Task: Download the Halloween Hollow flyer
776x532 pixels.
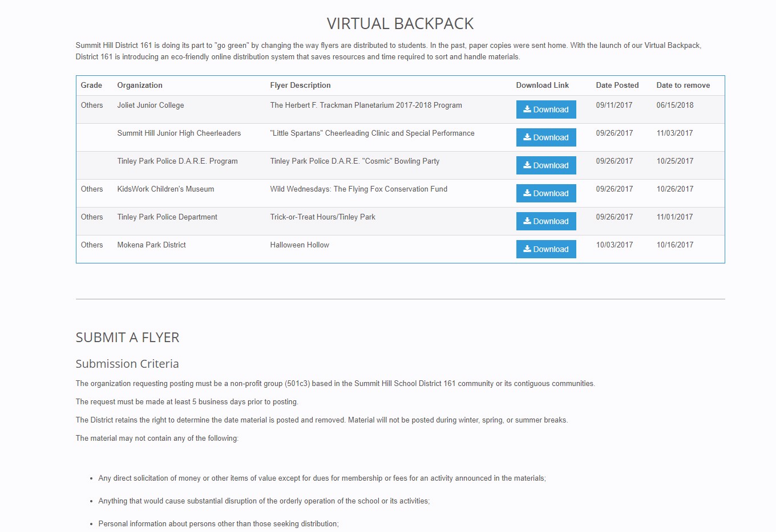Action: pyautogui.click(x=545, y=249)
